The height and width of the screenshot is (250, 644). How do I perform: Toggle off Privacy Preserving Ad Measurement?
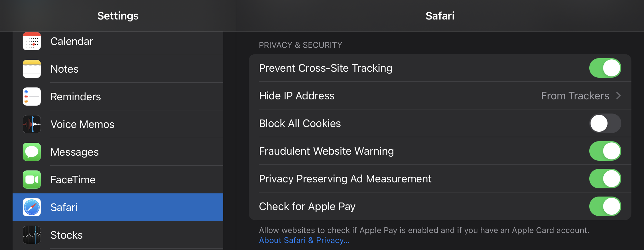605,179
